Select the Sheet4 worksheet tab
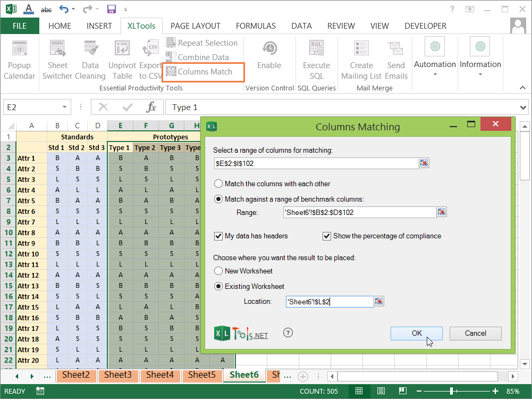The width and height of the screenshot is (532, 399). pyautogui.click(x=160, y=375)
